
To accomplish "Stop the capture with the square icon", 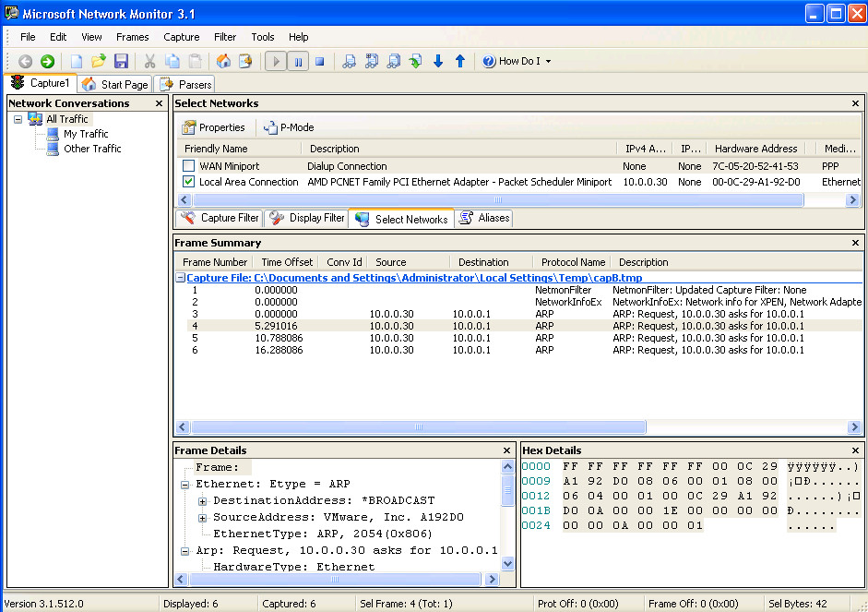I will pos(319,62).
